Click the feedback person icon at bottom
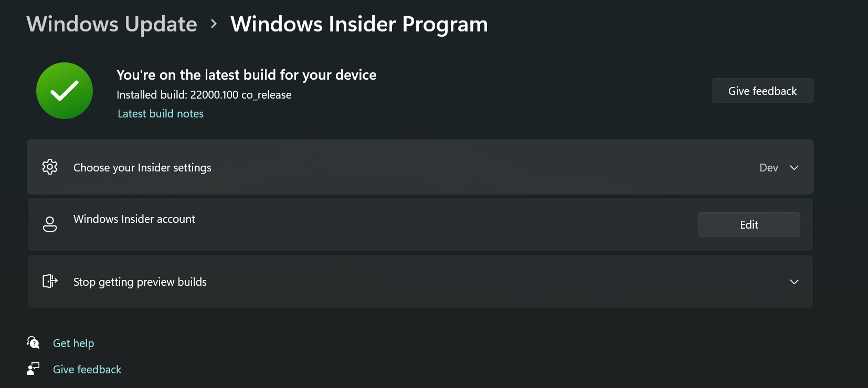The height and width of the screenshot is (388, 868). [33, 369]
